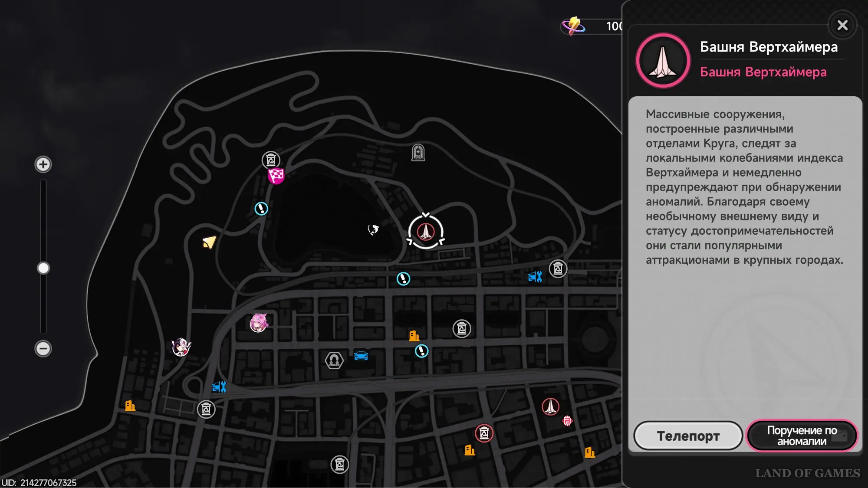
Task: Click the map zoom slider handle
Action: click(x=43, y=268)
